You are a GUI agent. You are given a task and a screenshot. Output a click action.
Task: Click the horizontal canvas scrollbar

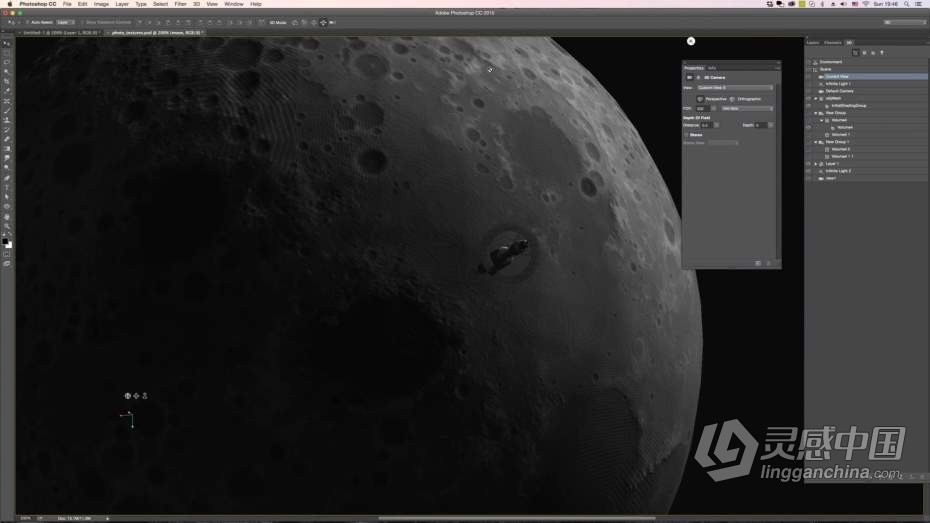[516, 518]
